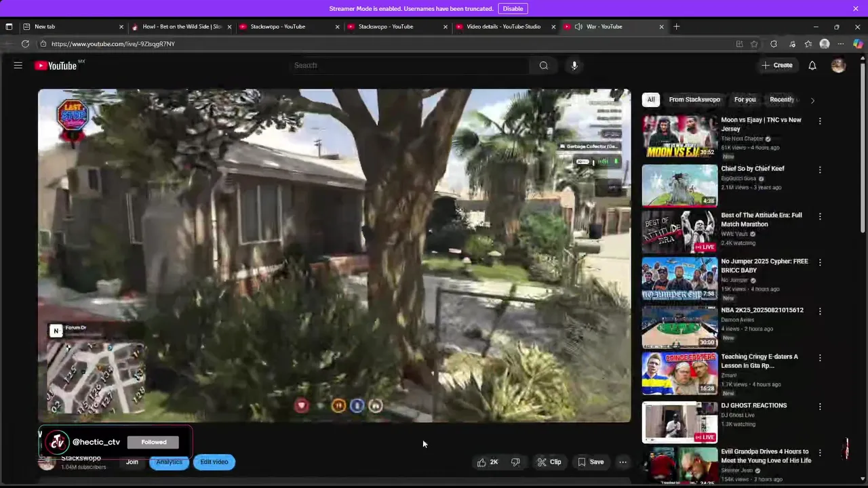The height and width of the screenshot is (488, 868).
Task: Like the video with thumbs up
Action: coord(488,462)
